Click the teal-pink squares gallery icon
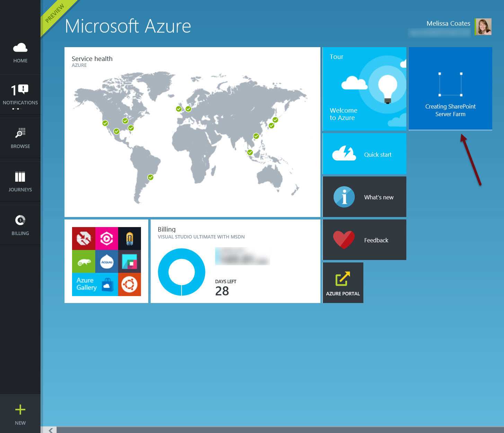 click(130, 262)
